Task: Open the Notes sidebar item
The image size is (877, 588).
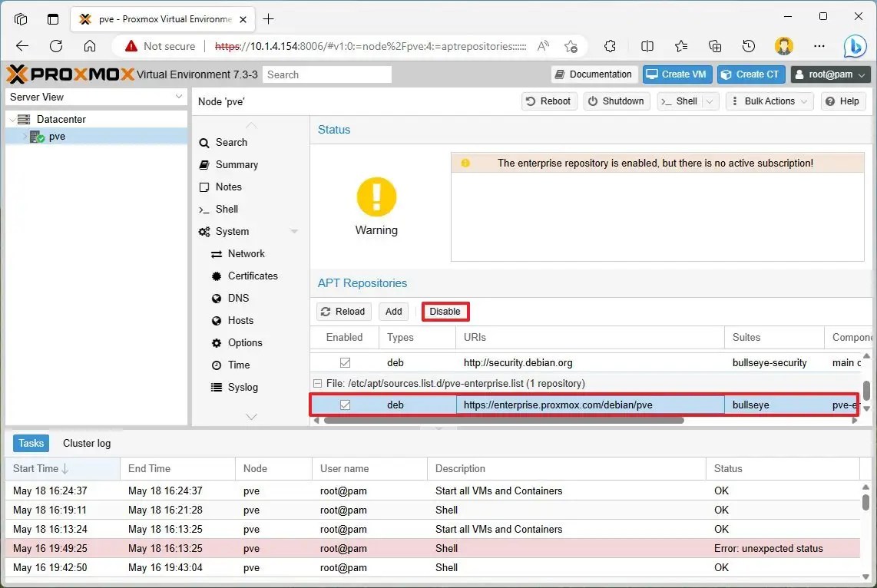Action: [229, 187]
